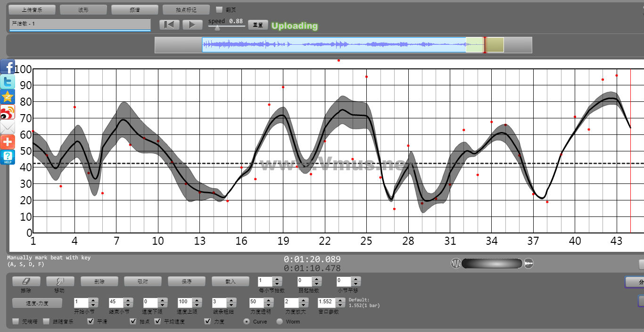644x332 pixels.
Task: Switch to the 频谱 spectrum view
Action: [135, 9]
